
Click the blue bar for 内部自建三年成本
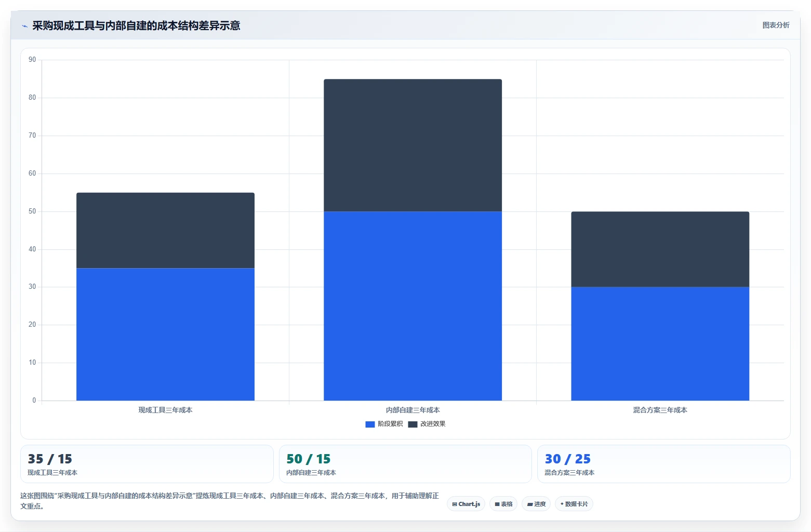pos(413,306)
